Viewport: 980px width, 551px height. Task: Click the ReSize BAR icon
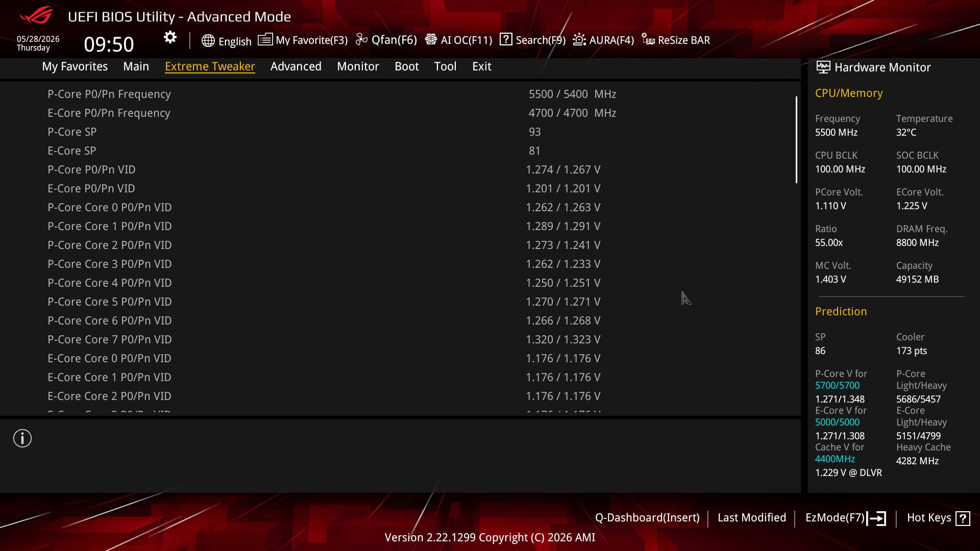(x=648, y=40)
